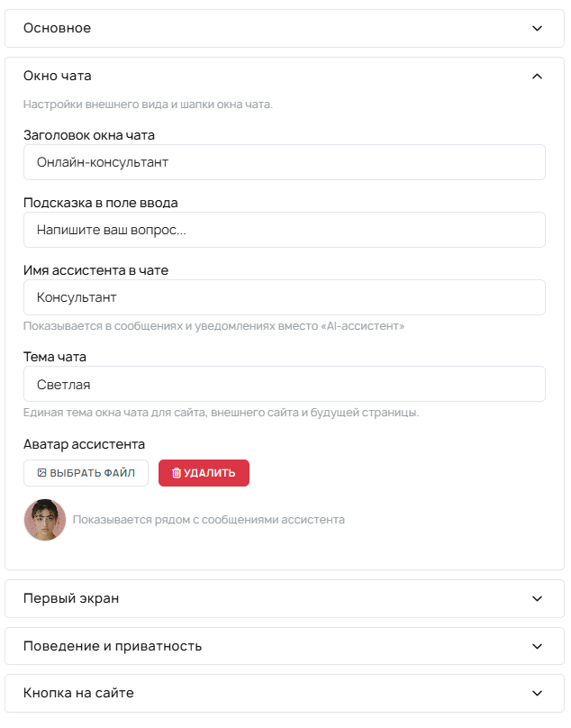Focus the Онлайн-консультант title field
571x728 pixels.
coord(285,162)
